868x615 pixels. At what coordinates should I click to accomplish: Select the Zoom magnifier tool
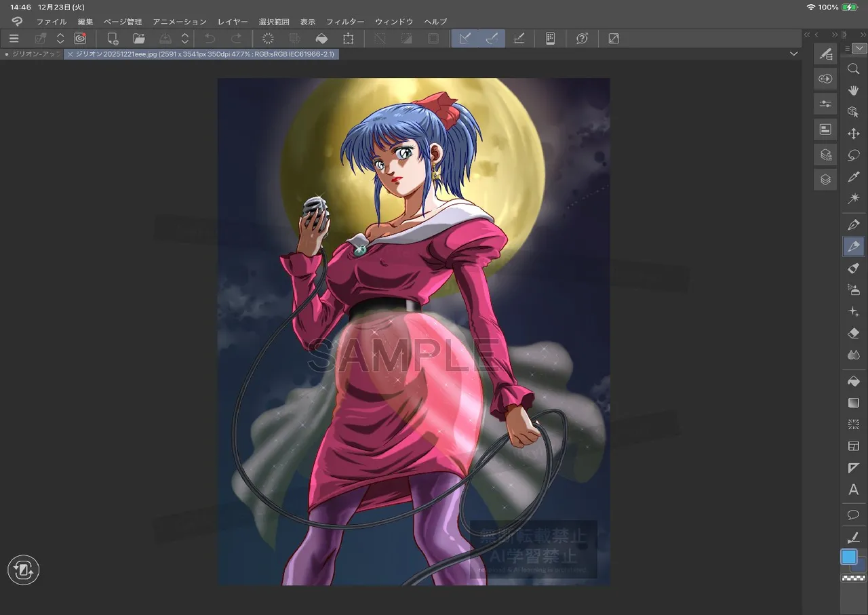(853, 69)
